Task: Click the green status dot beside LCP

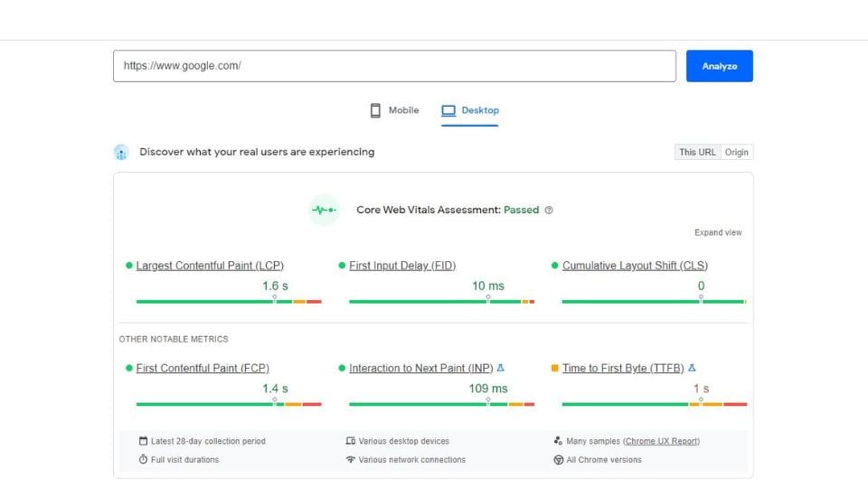Action: [129, 266]
